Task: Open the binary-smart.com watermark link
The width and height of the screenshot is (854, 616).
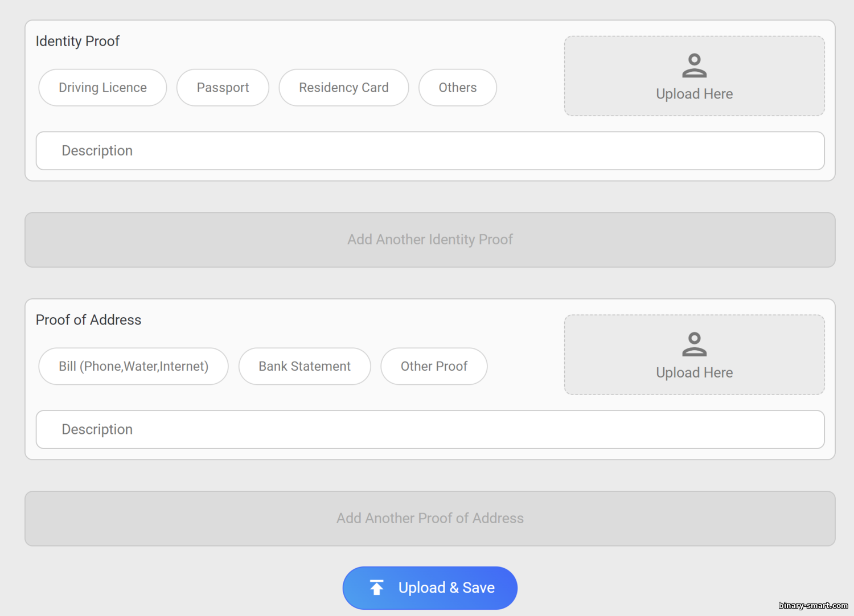Action: (x=813, y=605)
